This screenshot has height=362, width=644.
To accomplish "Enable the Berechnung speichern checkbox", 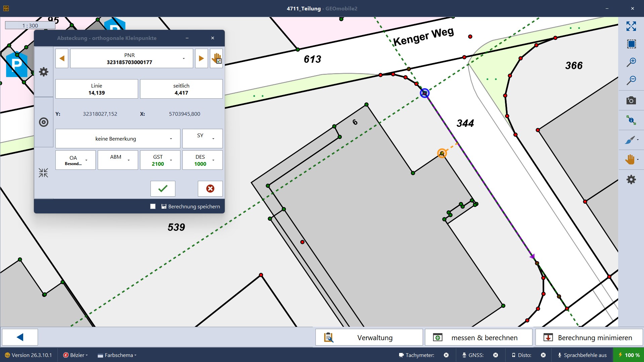I will coord(153,206).
